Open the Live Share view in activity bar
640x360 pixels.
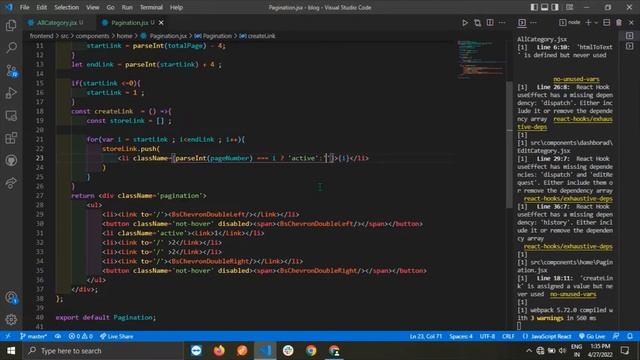coord(11,182)
